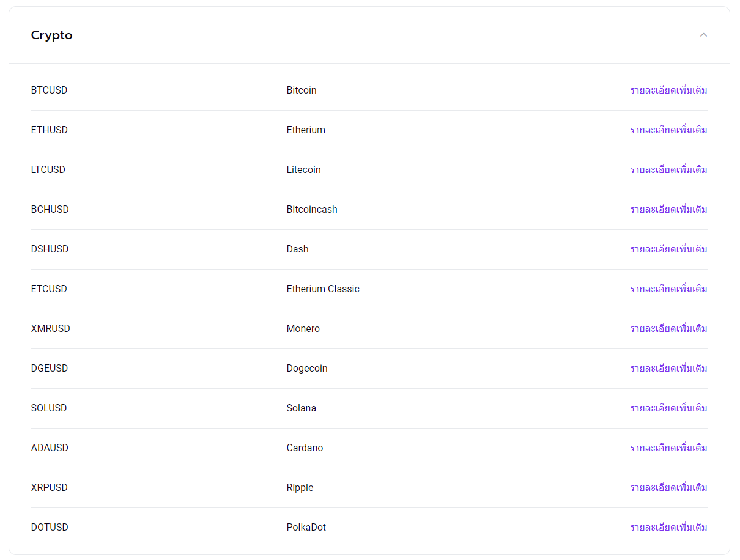This screenshot has width=740, height=560.
Task: Open รายละเอียดเพิ่มเติม link for Etherium row ETHUSD
Action: coord(669,130)
